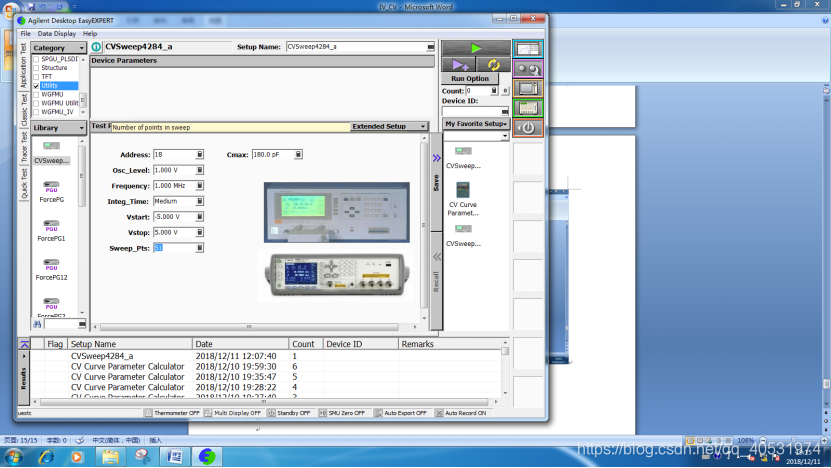
Task: Check the Structure category checkbox
Action: (x=36, y=68)
